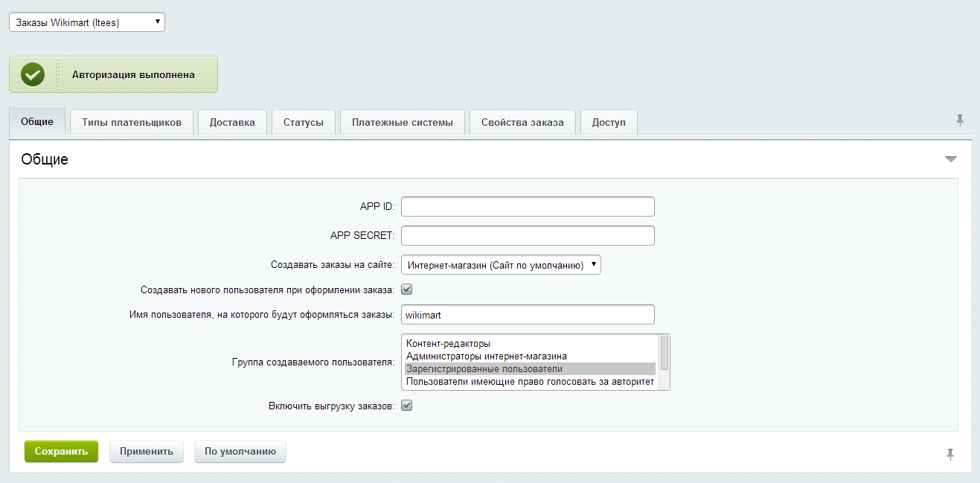Open the Доступ tab
980x483 pixels.
pyautogui.click(x=608, y=121)
